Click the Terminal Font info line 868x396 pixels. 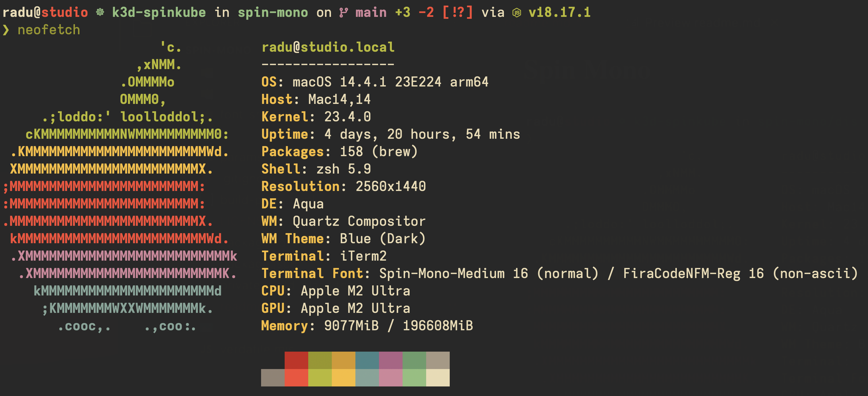[559, 273]
